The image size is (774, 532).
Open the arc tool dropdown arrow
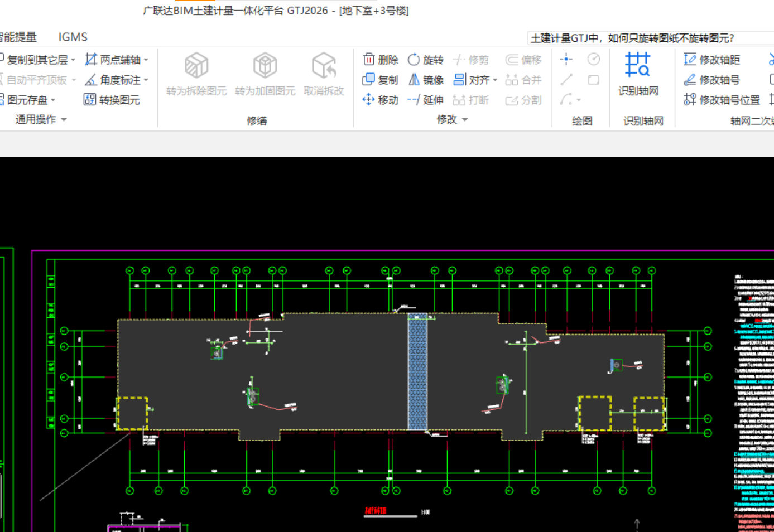(x=579, y=100)
